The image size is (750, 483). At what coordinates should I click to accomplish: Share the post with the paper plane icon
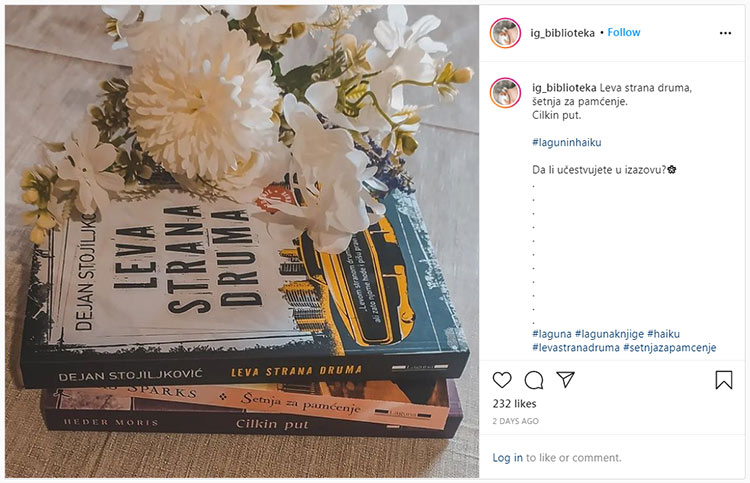click(x=565, y=380)
